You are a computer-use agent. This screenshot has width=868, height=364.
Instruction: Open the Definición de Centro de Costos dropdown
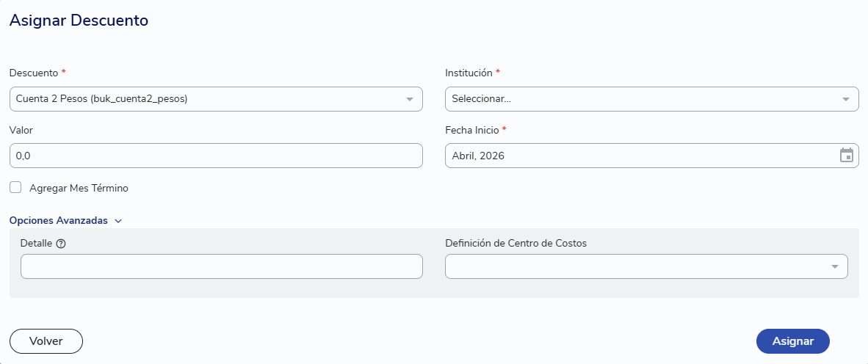[x=646, y=266]
